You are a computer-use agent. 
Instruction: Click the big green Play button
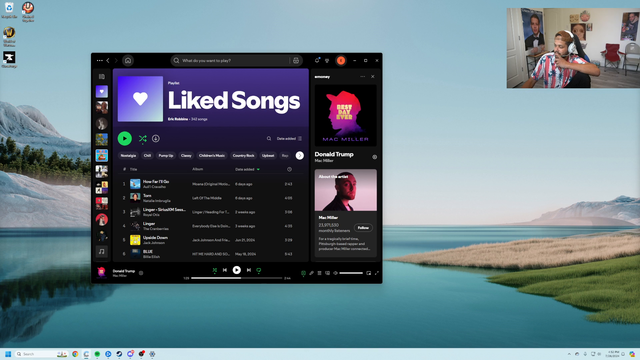point(124,139)
